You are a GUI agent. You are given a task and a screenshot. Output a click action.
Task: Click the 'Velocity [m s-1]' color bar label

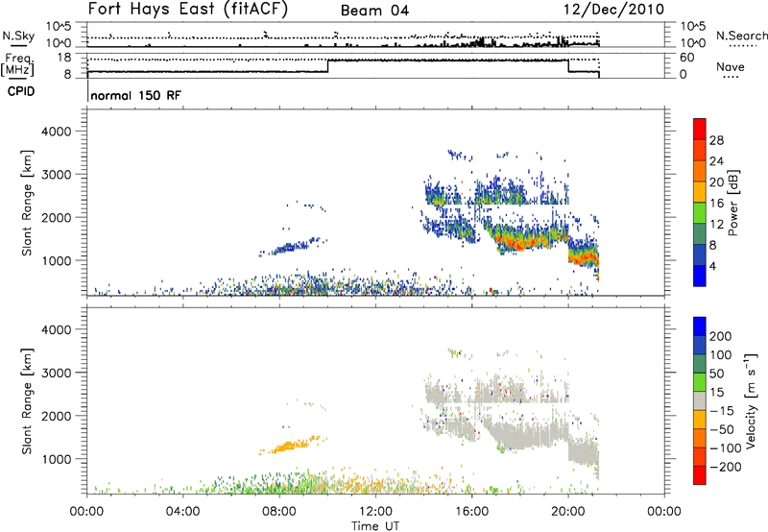[x=751, y=400]
